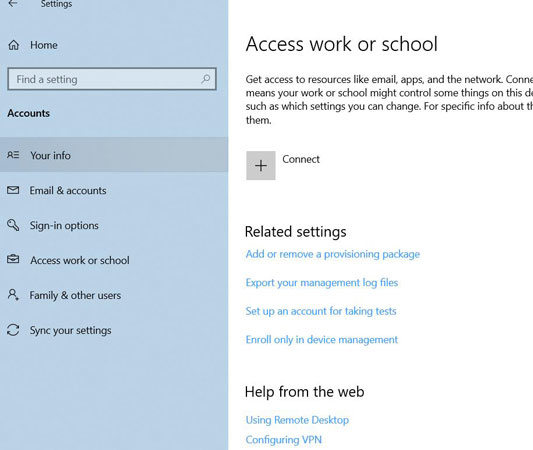
Task: Click the Home house icon
Action: click(14, 45)
